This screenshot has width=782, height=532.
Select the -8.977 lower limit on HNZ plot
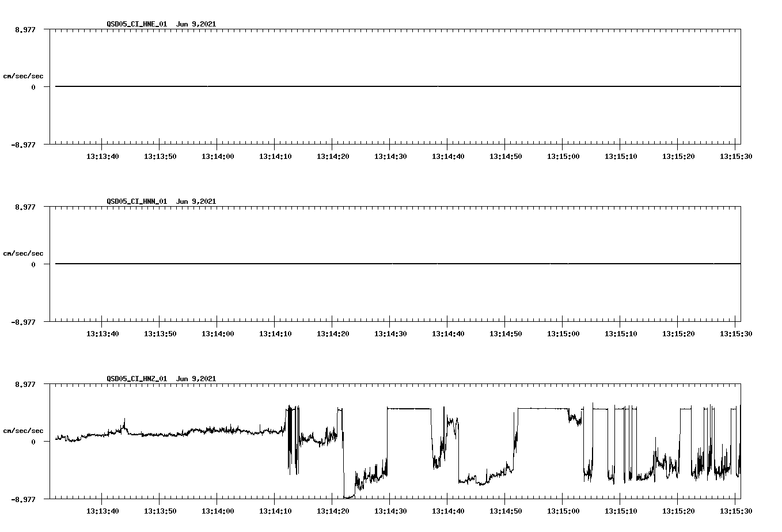[23, 500]
